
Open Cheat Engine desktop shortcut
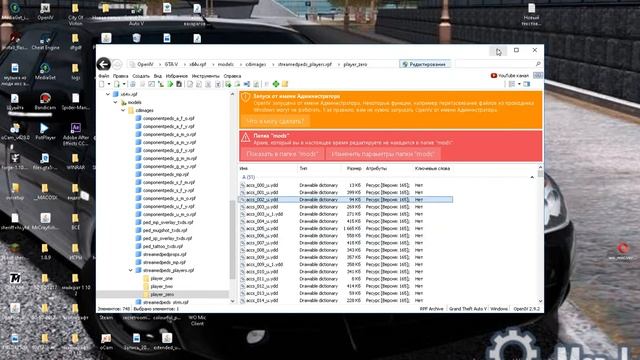(45, 42)
